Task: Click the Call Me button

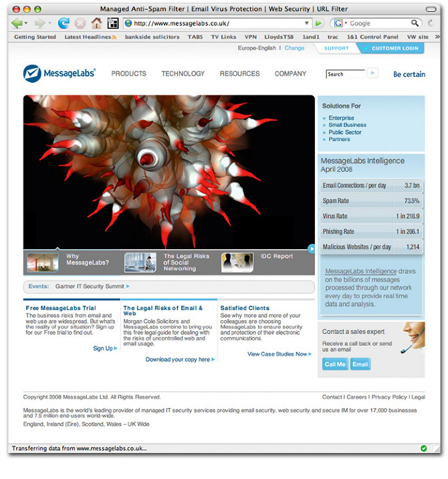Action: tap(335, 364)
